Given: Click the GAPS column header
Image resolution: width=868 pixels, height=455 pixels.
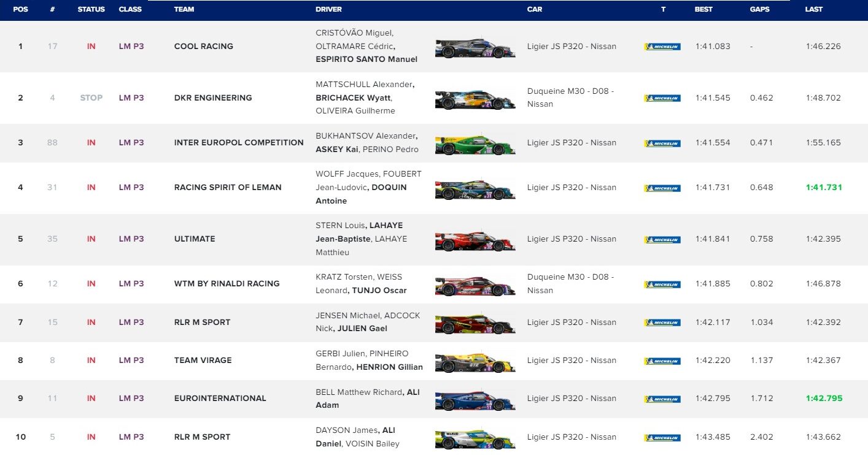Looking at the screenshot, I should pyautogui.click(x=760, y=9).
